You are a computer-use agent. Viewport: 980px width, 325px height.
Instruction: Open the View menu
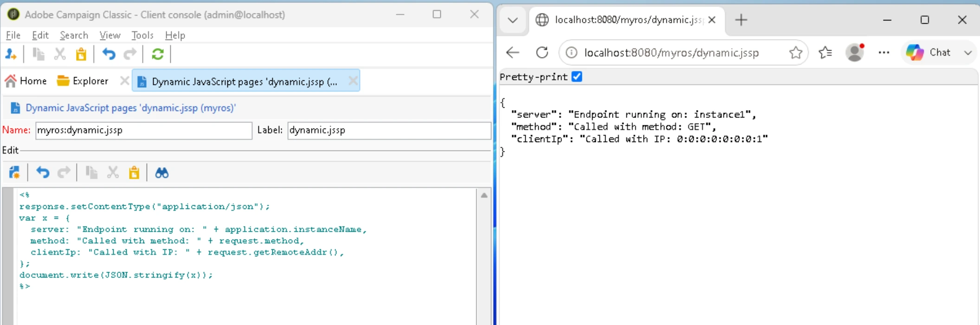coord(110,35)
